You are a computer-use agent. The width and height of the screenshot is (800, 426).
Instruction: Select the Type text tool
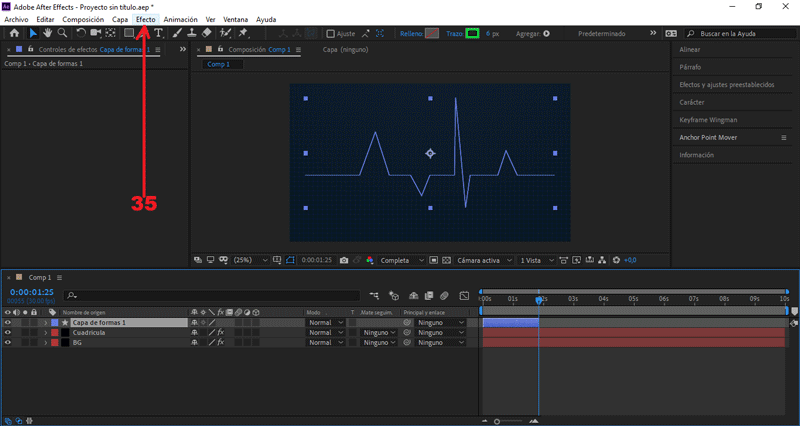point(158,33)
